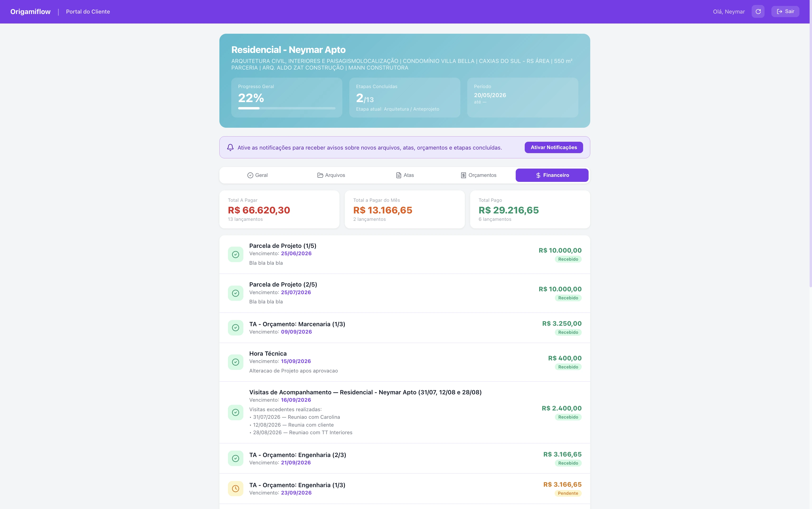Click due date 23/09/2026
The width and height of the screenshot is (812, 509).
296,493
